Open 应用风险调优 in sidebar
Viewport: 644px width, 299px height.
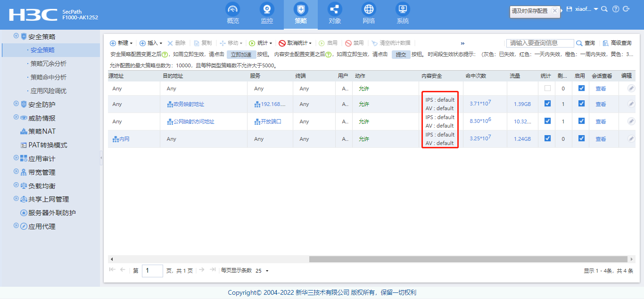tap(48, 91)
